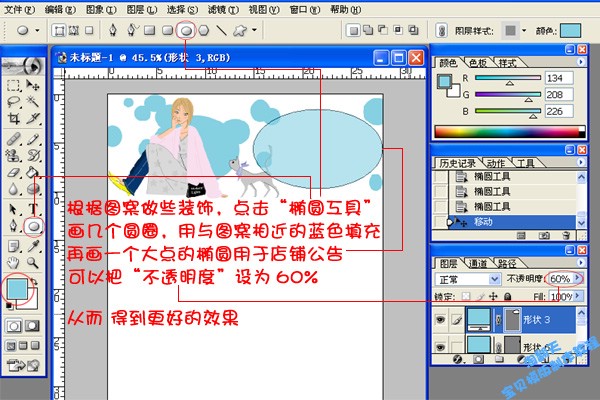Switch to the 色板 tab
The image size is (600, 400).
point(478,63)
